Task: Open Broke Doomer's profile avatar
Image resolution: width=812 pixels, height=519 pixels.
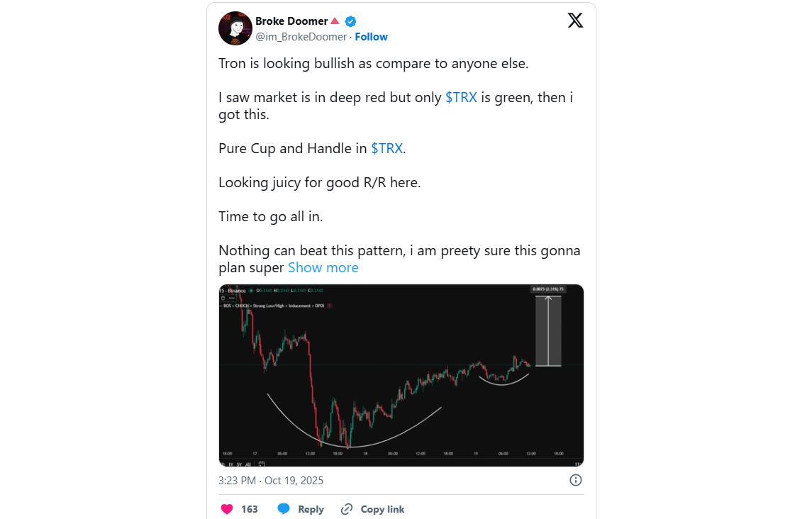Action: pyautogui.click(x=235, y=28)
